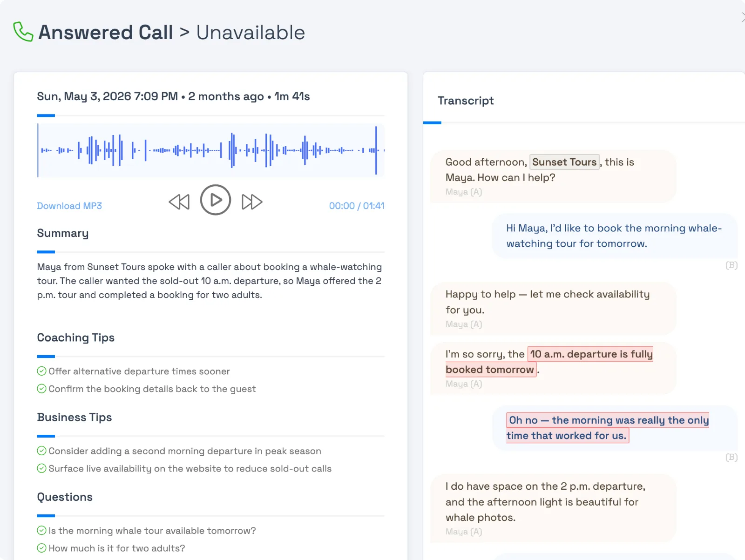Click the (B) speaker label under 'Oh no' message
Viewport: 745px width, 560px height.
pyautogui.click(x=731, y=458)
